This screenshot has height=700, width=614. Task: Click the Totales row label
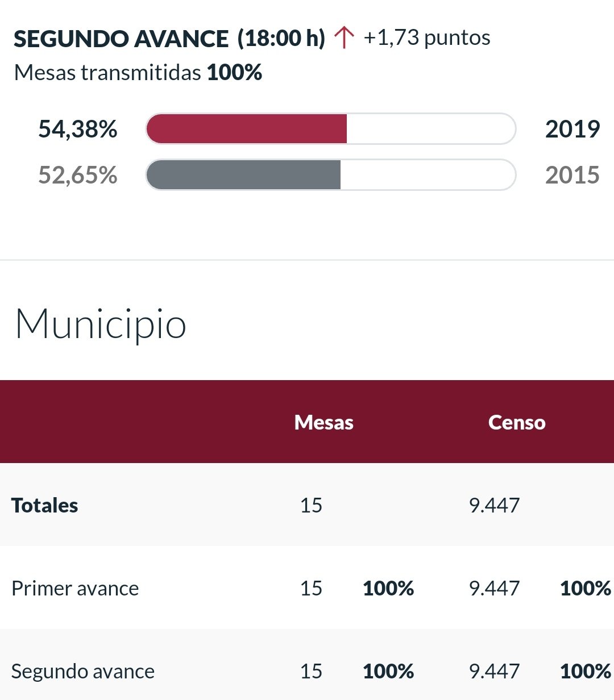point(45,505)
